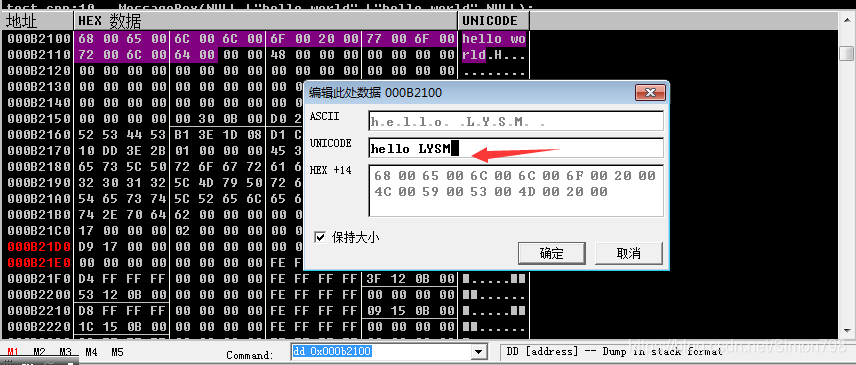Click hex bytes 48 00 00 00
856x365 pixels.
click(314, 55)
